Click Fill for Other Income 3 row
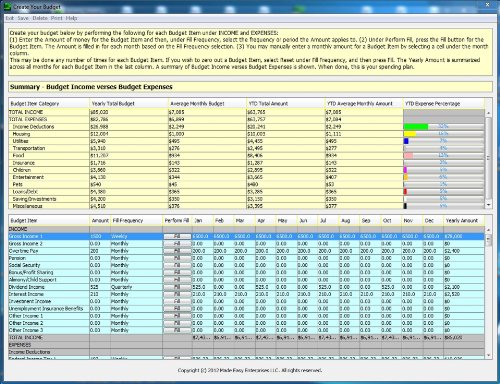Viewport: 500px width, 384px height. (177, 330)
